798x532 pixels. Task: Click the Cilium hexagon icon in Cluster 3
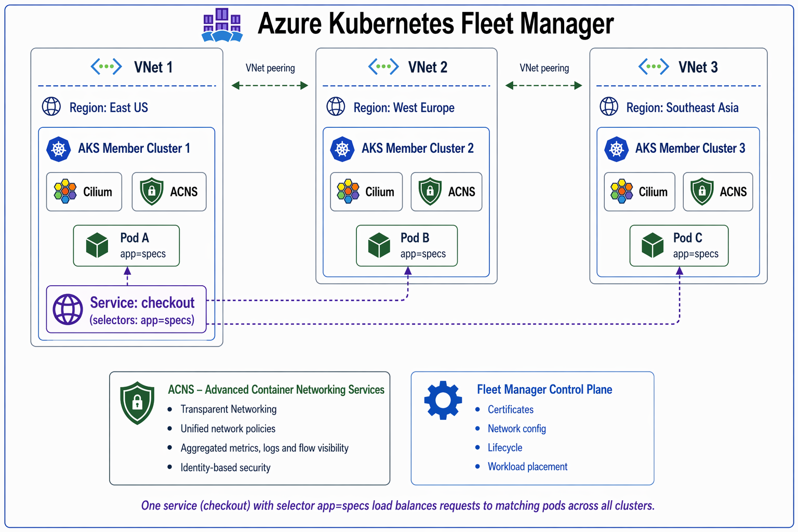[x=622, y=192]
